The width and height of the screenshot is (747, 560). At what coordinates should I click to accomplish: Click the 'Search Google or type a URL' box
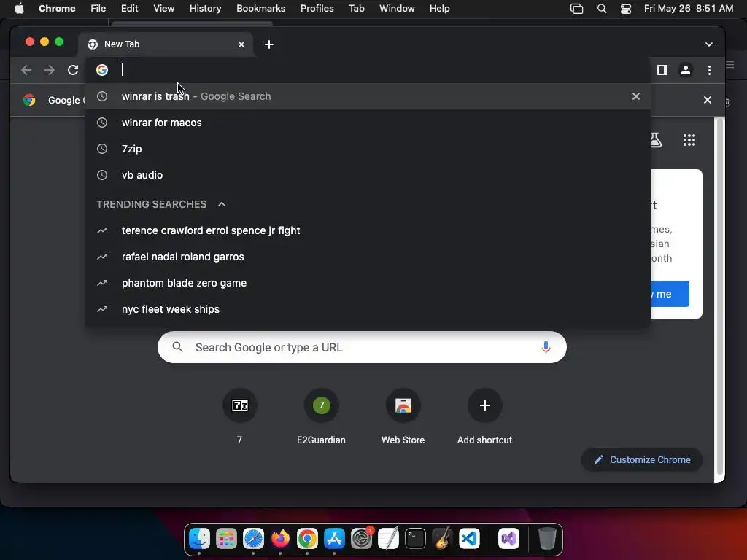pyautogui.click(x=362, y=347)
